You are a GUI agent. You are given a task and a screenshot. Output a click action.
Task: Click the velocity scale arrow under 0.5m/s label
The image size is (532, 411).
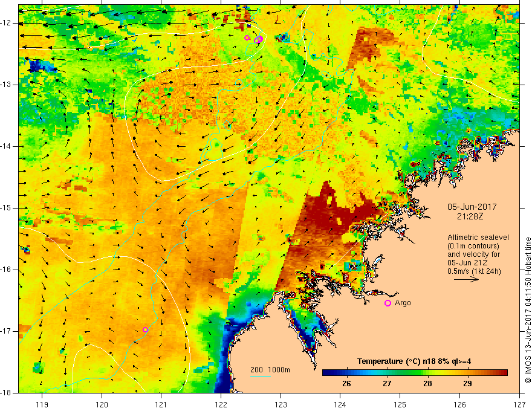click(466, 280)
